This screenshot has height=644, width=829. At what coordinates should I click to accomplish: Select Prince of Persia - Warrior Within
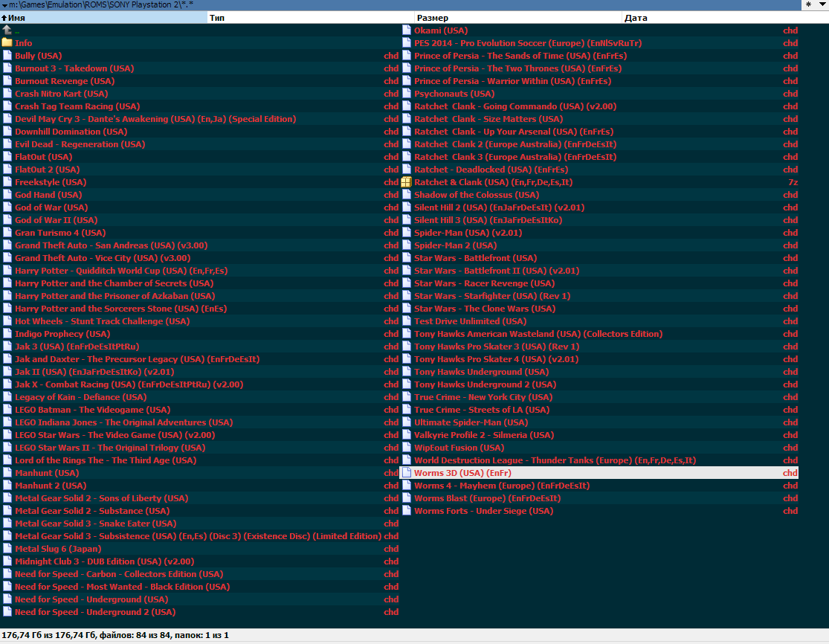tap(512, 81)
